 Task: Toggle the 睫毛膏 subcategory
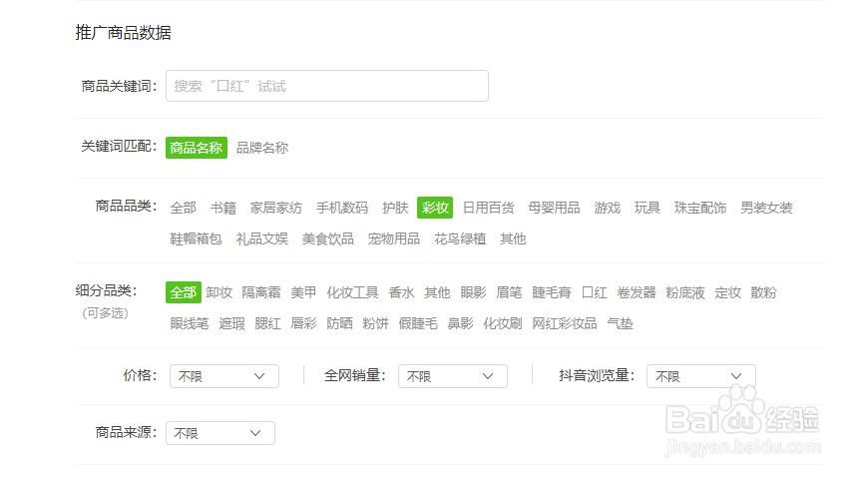coord(552,292)
